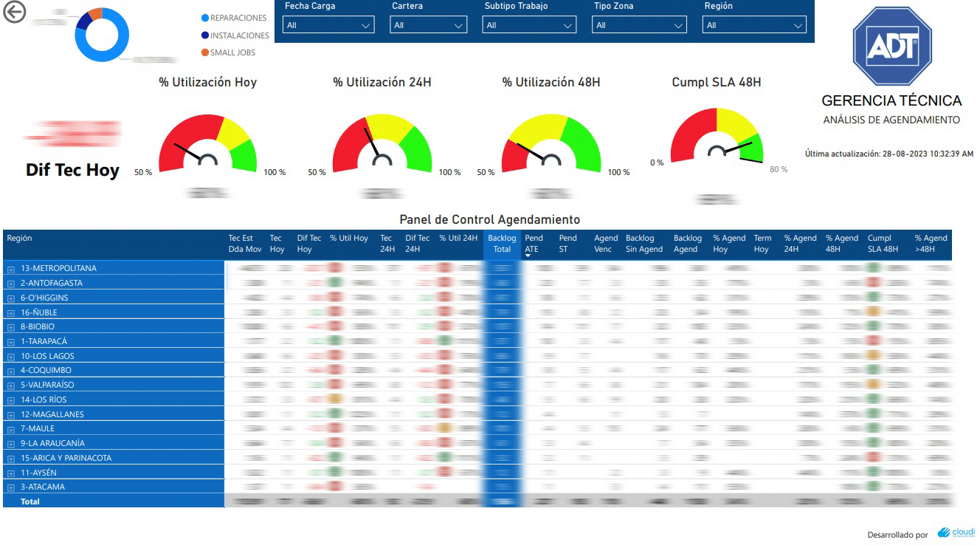
Task: Sort by the Pend ST column
Action: point(568,244)
